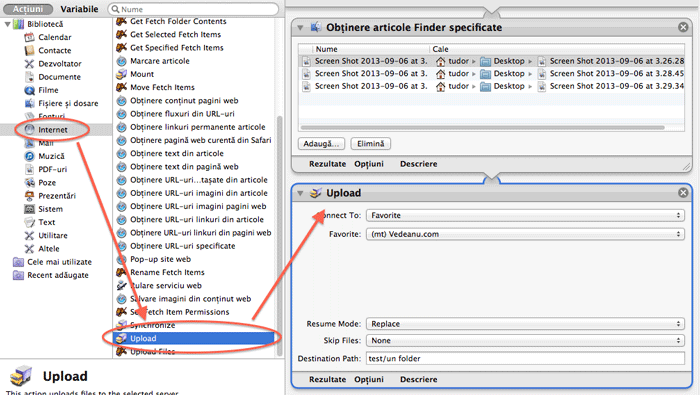Collapse the Bibliotecă tree

tap(8, 24)
